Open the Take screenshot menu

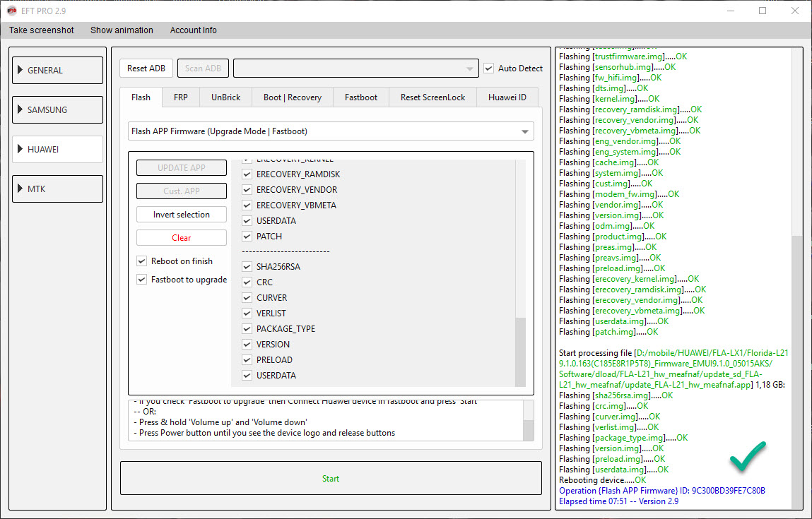[42, 30]
